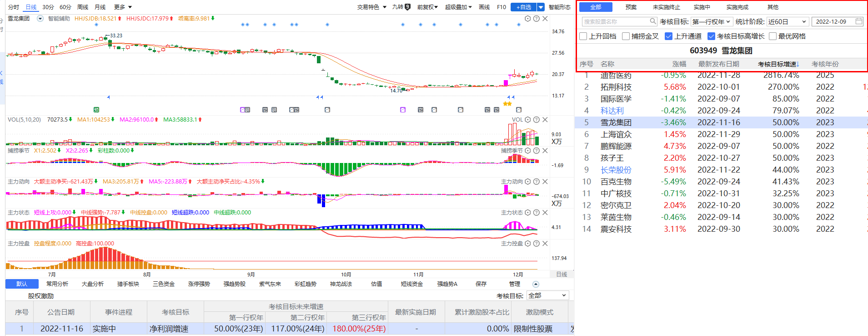Add stock with +自选 button
Image resolution: width=868 pixels, height=336 pixels.
[524, 7]
